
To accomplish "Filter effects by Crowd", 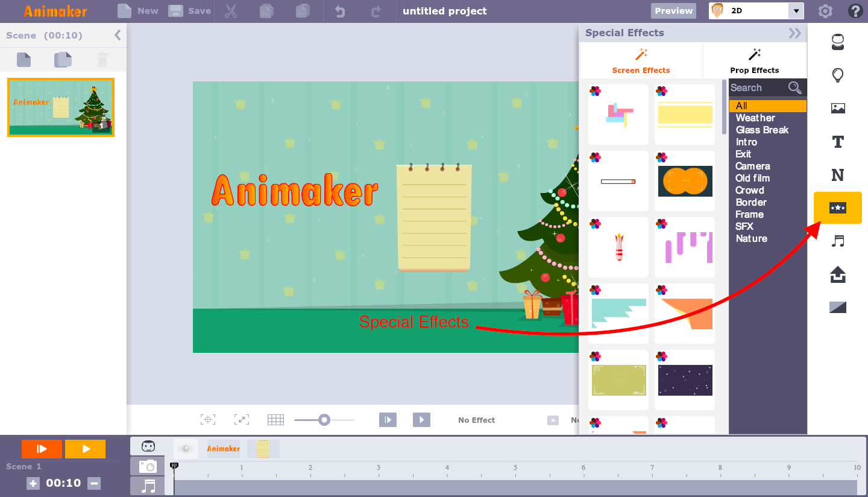I will [x=750, y=191].
